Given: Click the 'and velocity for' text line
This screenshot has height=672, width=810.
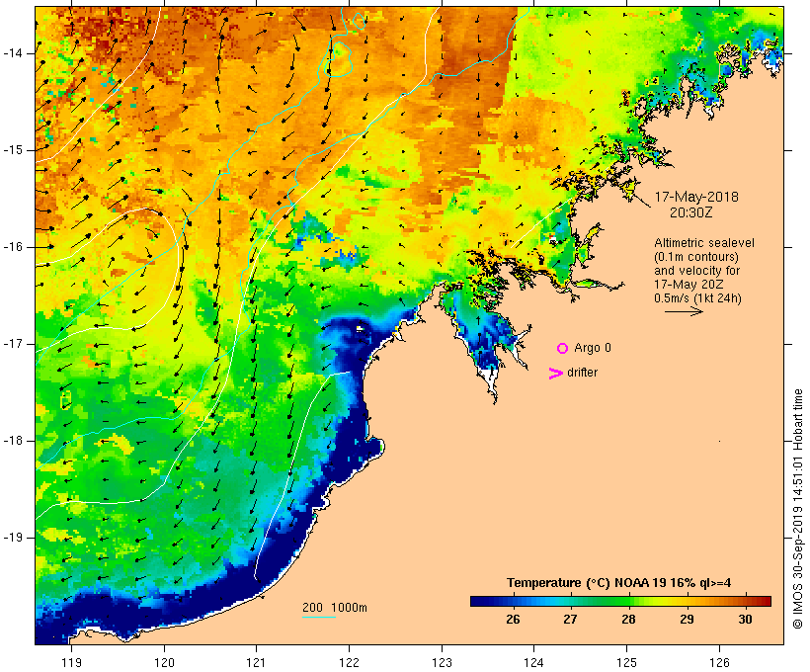Looking at the screenshot, I should coord(696,271).
